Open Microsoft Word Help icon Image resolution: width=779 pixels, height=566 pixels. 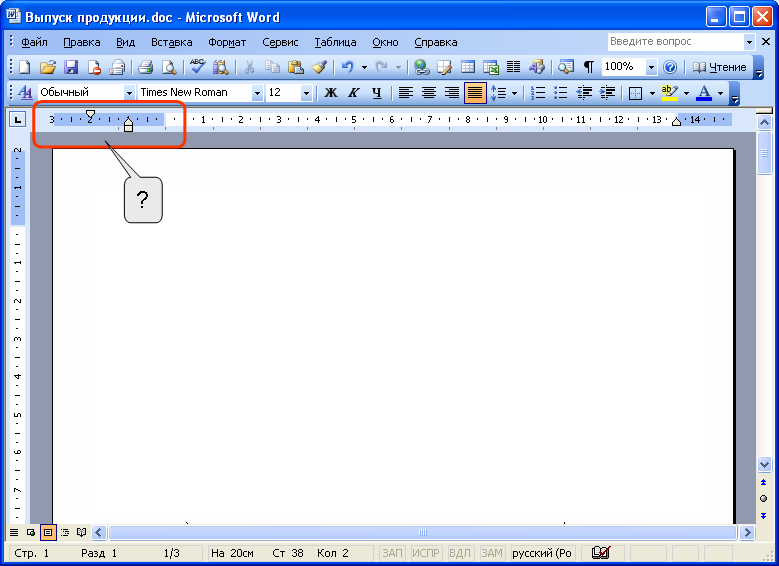tap(670, 67)
